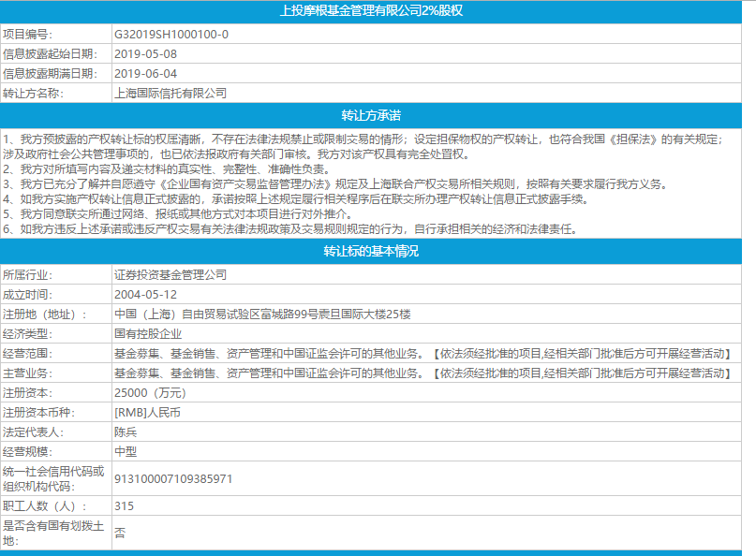Image resolution: width=756 pixels, height=556 pixels.
Task: Click commitment item 5 about 对外推介
Action: [178, 214]
